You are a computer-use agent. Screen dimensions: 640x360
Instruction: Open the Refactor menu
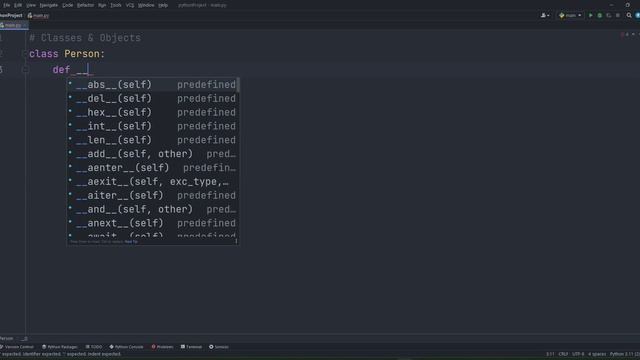coord(85,5)
